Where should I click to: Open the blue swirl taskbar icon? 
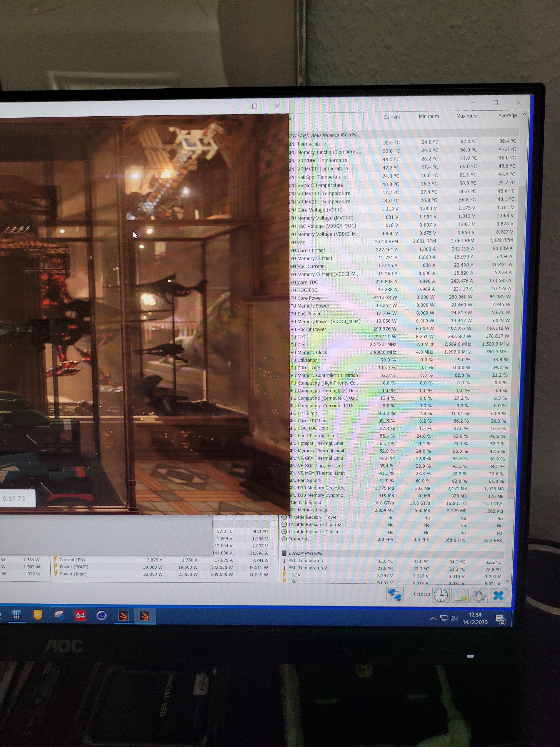(x=102, y=615)
